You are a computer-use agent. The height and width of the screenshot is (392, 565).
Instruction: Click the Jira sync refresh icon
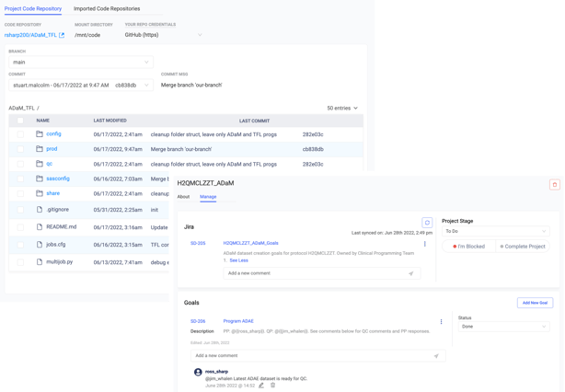pos(427,223)
